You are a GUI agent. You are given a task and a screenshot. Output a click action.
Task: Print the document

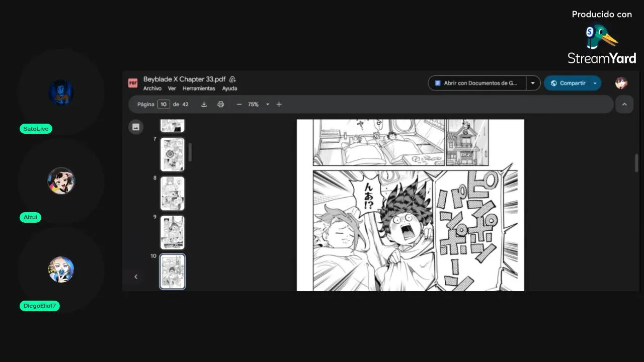tap(220, 104)
